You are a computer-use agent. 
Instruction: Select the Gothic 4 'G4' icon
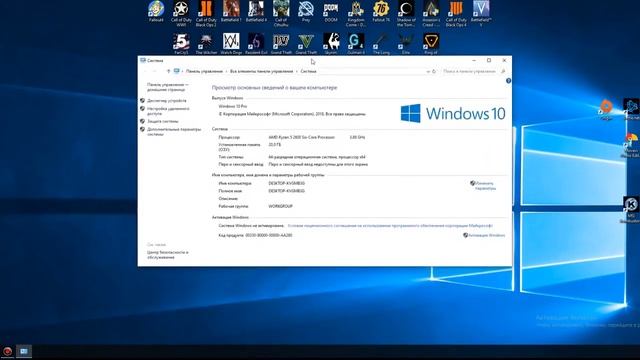coord(356,42)
